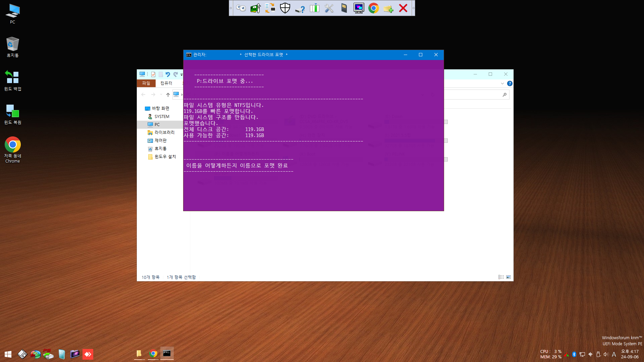Image resolution: width=644 pixels, height=362 pixels.
Task: Open the recent locations dropdown in Explorer
Action: pos(161,95)
